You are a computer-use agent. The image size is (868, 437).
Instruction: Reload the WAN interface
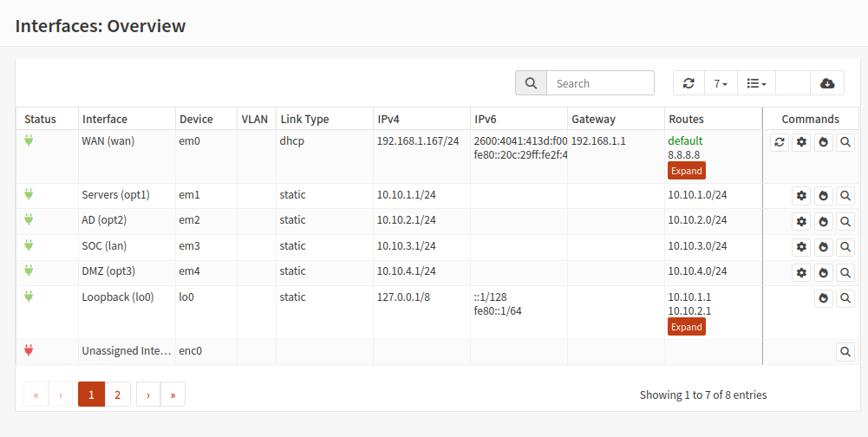(780, 142)
